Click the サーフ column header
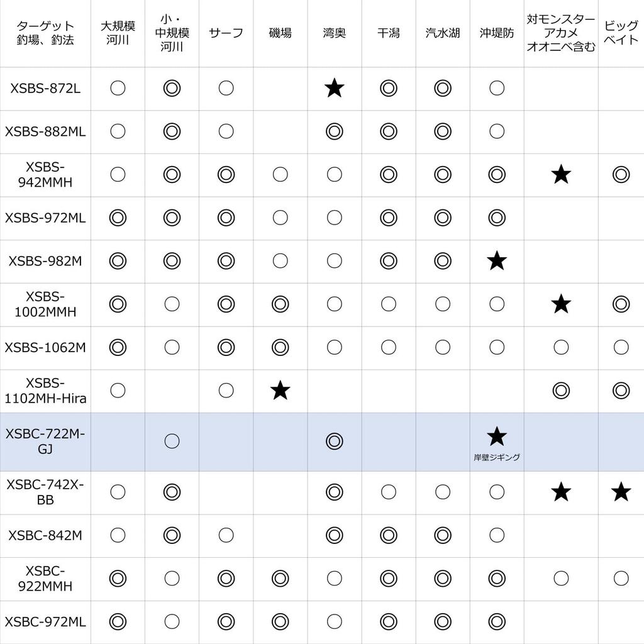This screenshot has width=644, height=644. (x=226, y=33)
